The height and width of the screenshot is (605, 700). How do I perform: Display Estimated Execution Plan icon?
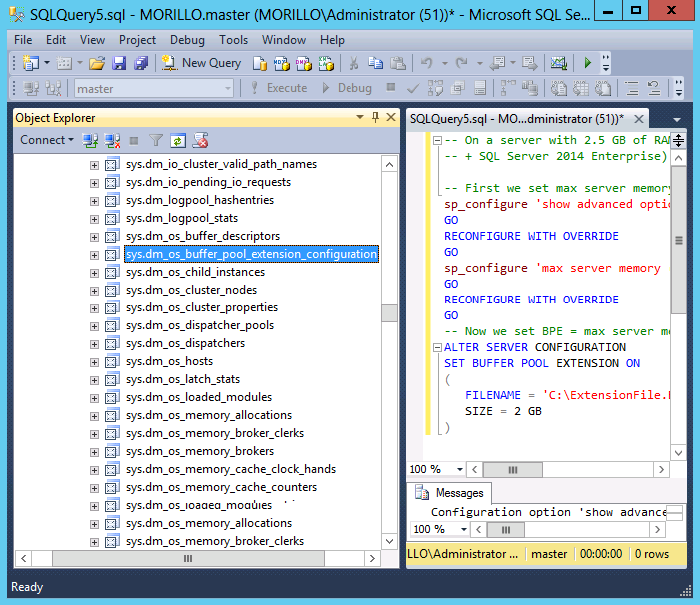tap(435, 88)
